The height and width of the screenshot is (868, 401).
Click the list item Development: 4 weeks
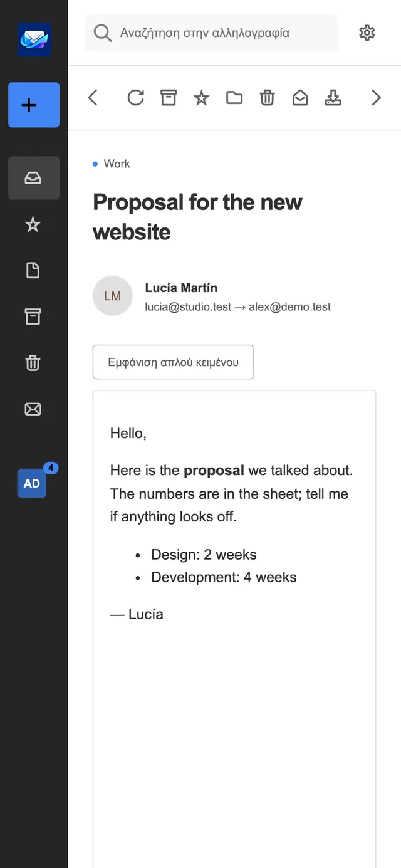224,577
